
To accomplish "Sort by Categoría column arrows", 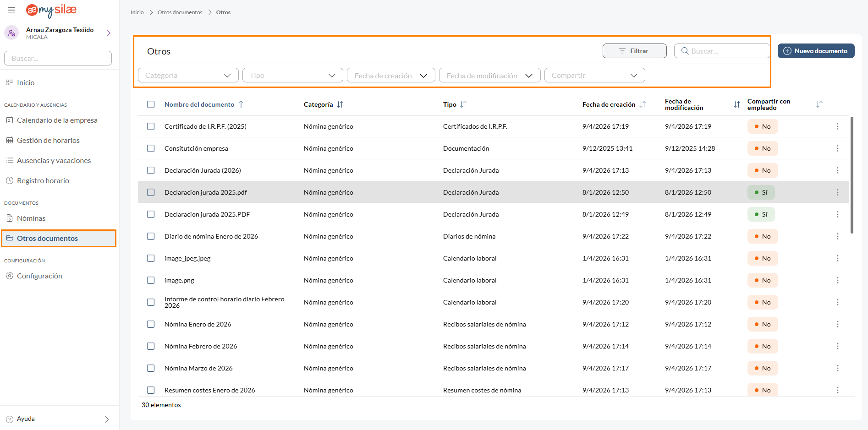I will point(340,104).
